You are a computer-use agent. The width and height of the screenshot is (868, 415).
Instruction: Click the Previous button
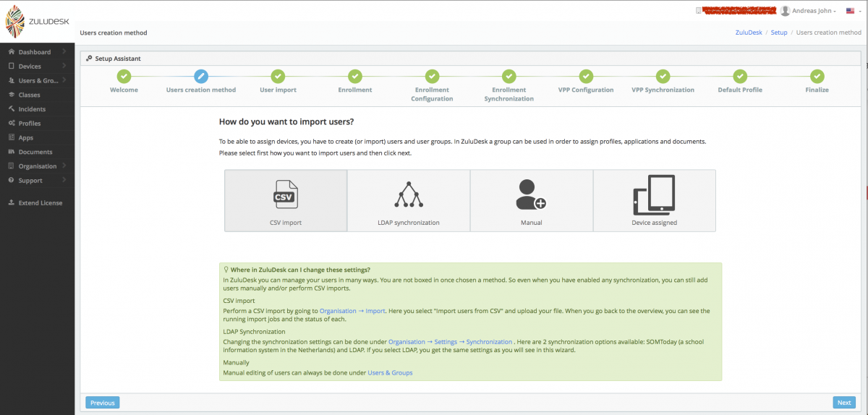click(x=102, y=403)
